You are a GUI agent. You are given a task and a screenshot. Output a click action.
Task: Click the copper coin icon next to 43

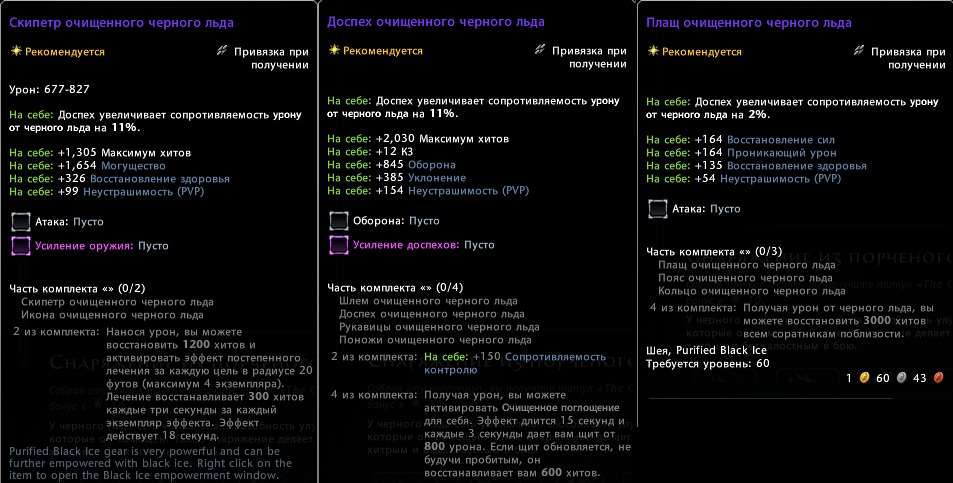938,378
